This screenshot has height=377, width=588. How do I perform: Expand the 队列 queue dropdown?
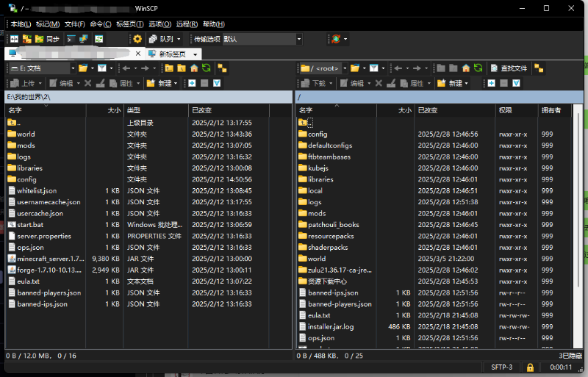(179, 39)
